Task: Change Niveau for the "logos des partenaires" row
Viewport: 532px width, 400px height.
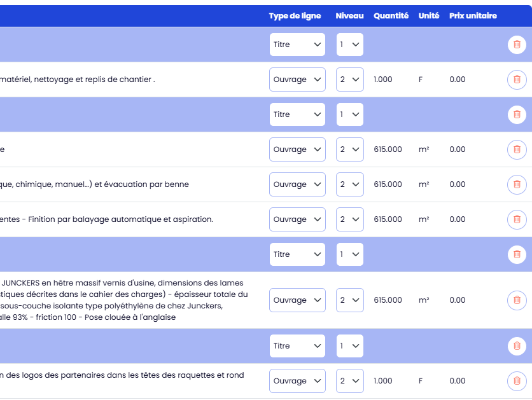Action: coord(349,381)
